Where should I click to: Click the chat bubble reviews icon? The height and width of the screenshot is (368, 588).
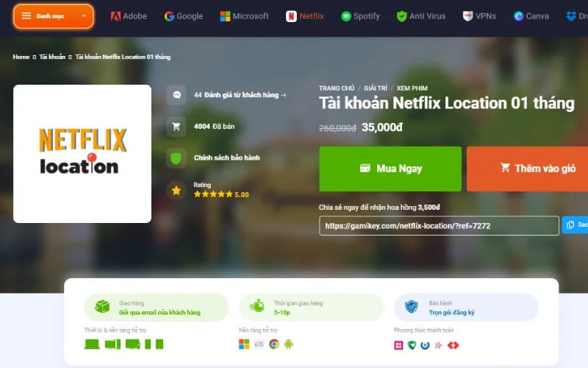176,95
